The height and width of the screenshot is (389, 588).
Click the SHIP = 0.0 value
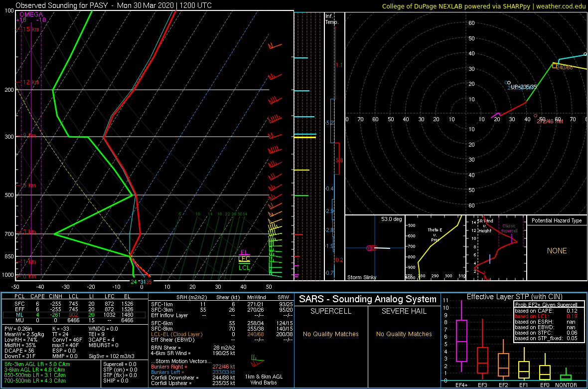coord(117,381)
